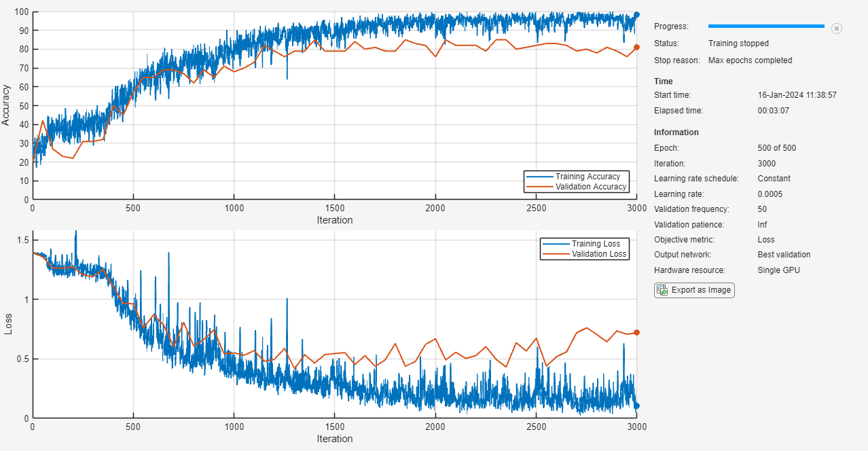Click final training loss blue end marker
Screen dimensions: 868x451
(x=636, y=405)
